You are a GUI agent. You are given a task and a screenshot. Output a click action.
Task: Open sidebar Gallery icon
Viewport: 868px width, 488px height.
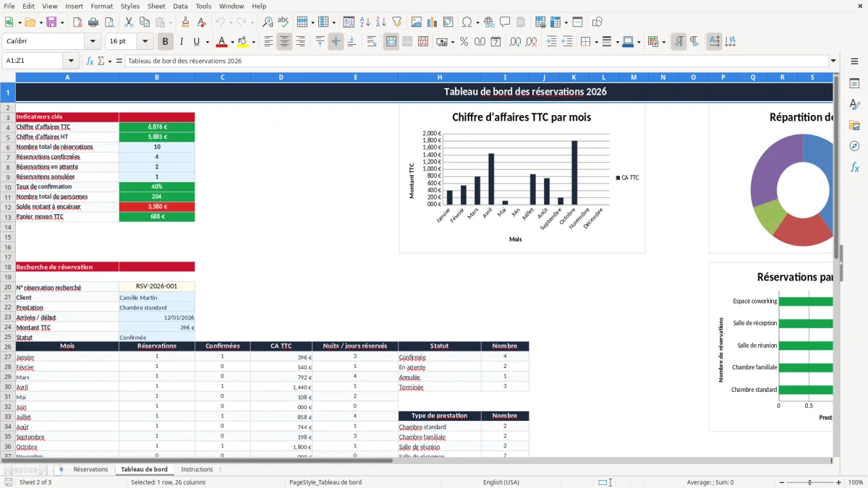point(854,126)
